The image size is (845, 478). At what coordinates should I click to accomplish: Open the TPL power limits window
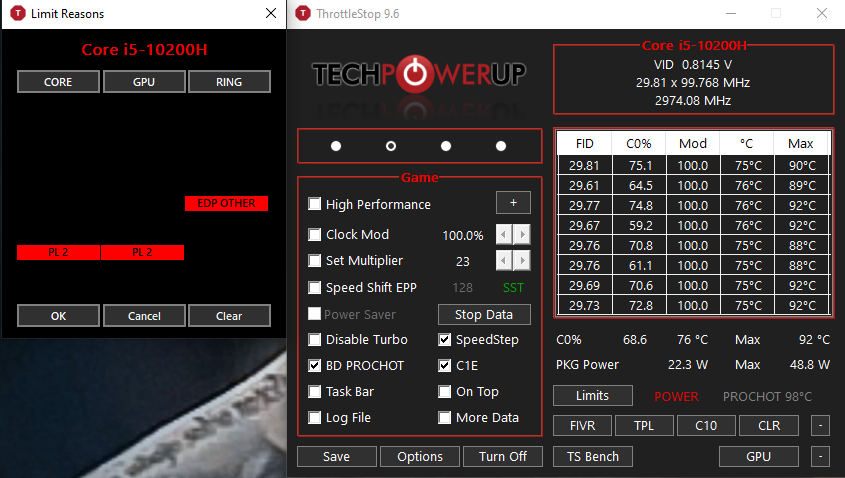[644, 426]
